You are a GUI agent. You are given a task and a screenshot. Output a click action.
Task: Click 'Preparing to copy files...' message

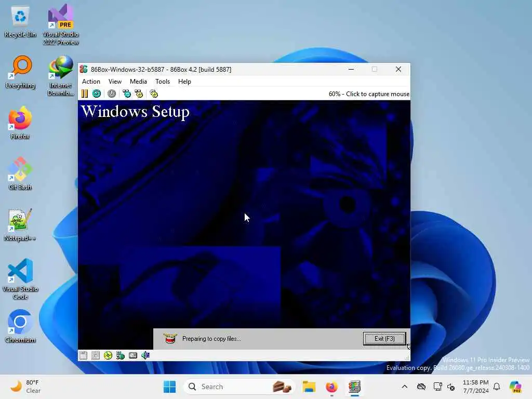click(211, 339)
